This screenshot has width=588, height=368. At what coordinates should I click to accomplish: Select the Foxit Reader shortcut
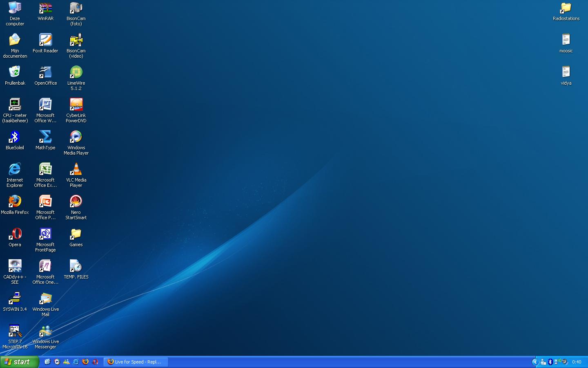point(45,43)
